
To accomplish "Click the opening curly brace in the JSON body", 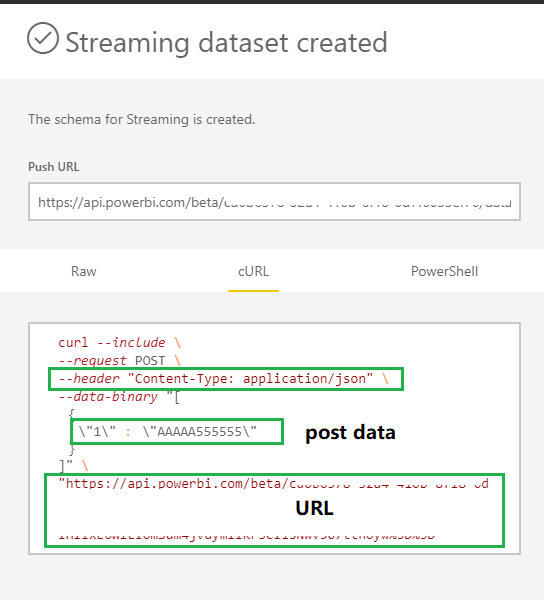I will (71, 414).
